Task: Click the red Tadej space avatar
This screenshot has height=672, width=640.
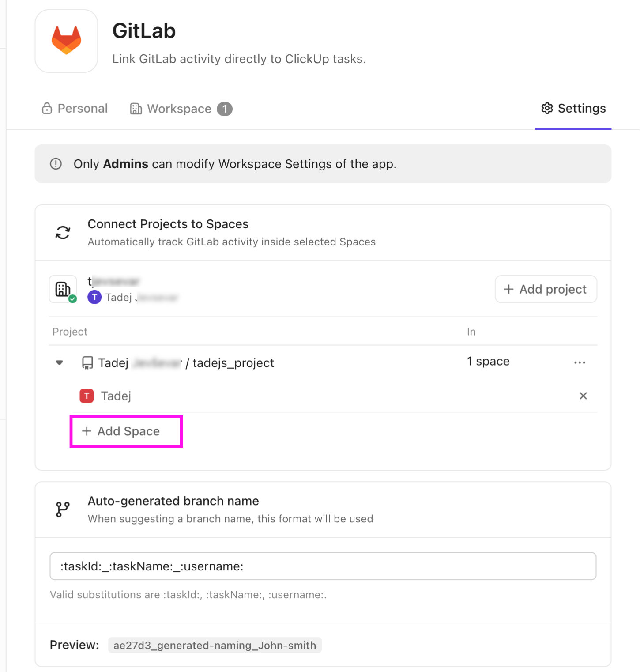Action: 87,396
